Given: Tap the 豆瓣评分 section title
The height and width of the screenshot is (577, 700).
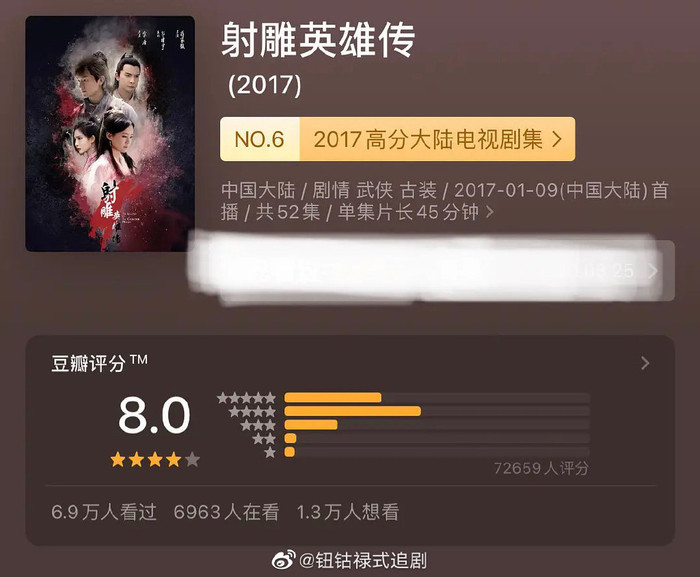Looking at the screenshot, I should pyautogui.click(x=99, y=364).
